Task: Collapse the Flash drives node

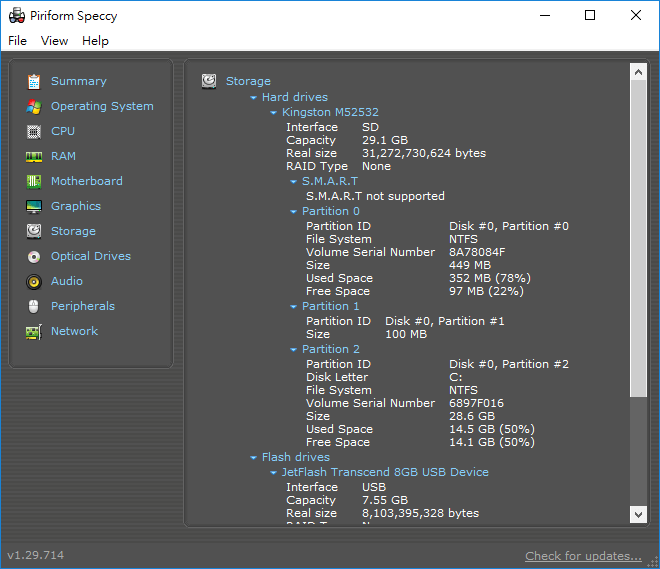Action: pos(254,458)
